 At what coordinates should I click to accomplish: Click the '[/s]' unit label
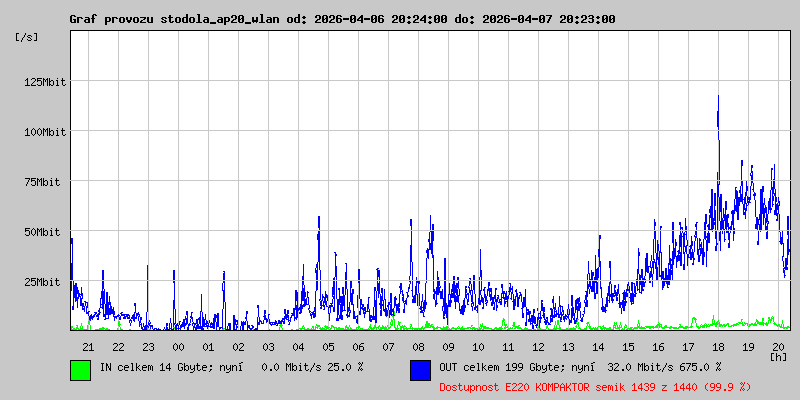(27, 37)
